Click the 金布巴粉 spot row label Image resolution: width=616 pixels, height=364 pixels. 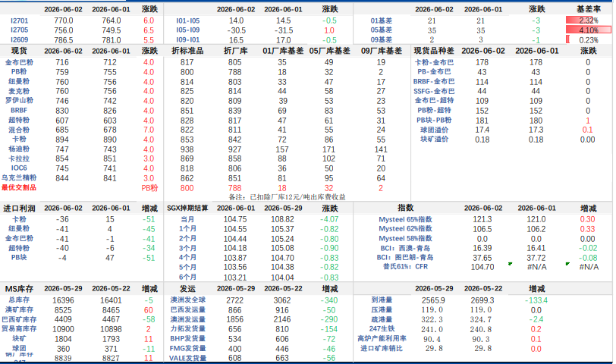[x=19, y=62]
